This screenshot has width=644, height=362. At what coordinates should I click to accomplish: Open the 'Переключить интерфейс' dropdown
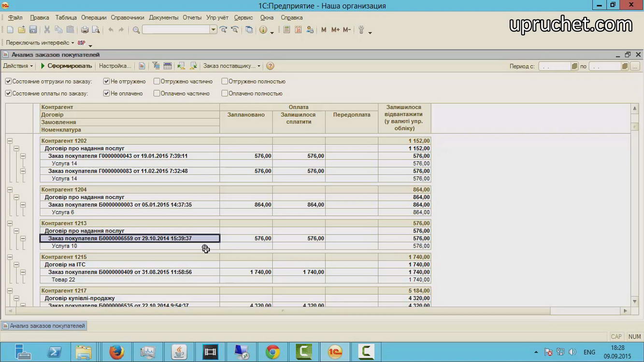(x=40, y=43)
